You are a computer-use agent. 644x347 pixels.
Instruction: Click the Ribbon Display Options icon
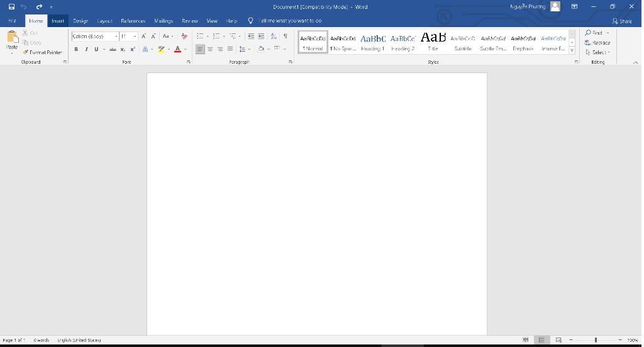574,6
